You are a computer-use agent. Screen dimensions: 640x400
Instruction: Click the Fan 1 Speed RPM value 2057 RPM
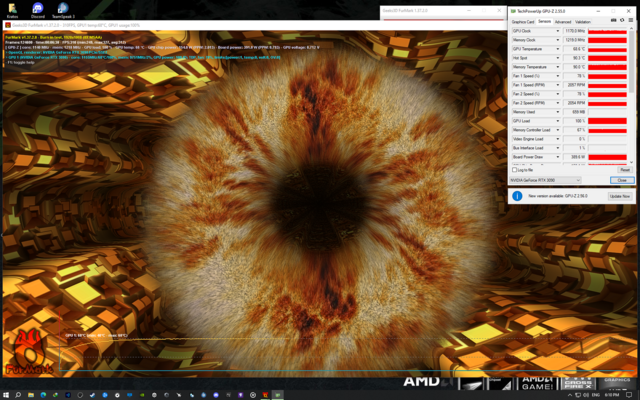(575, 85)
